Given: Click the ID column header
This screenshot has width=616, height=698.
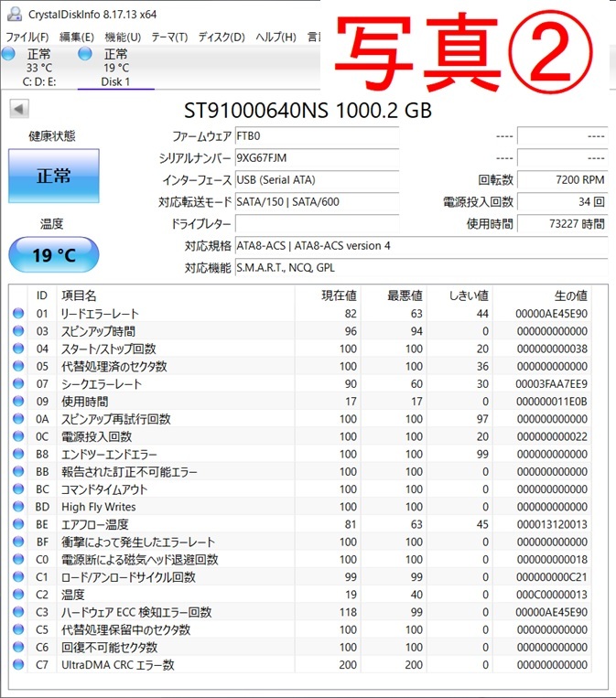Looking at the screenshot, I should [42, 295].
